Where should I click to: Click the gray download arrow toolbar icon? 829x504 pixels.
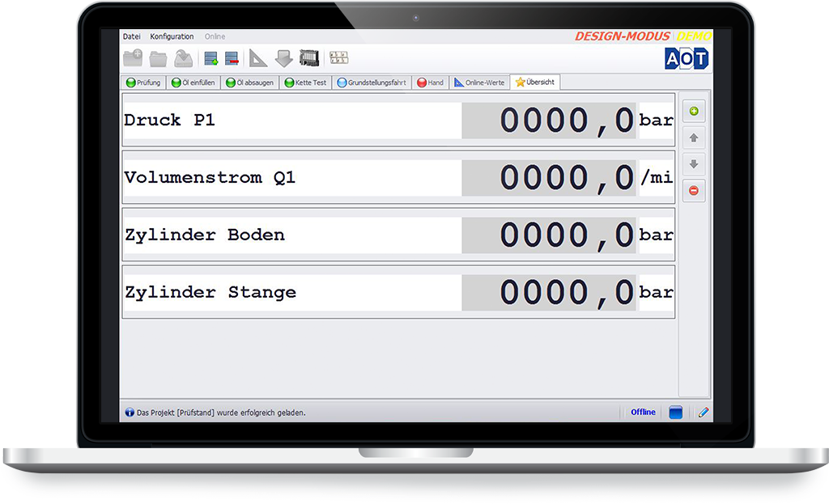pos(284,58)
